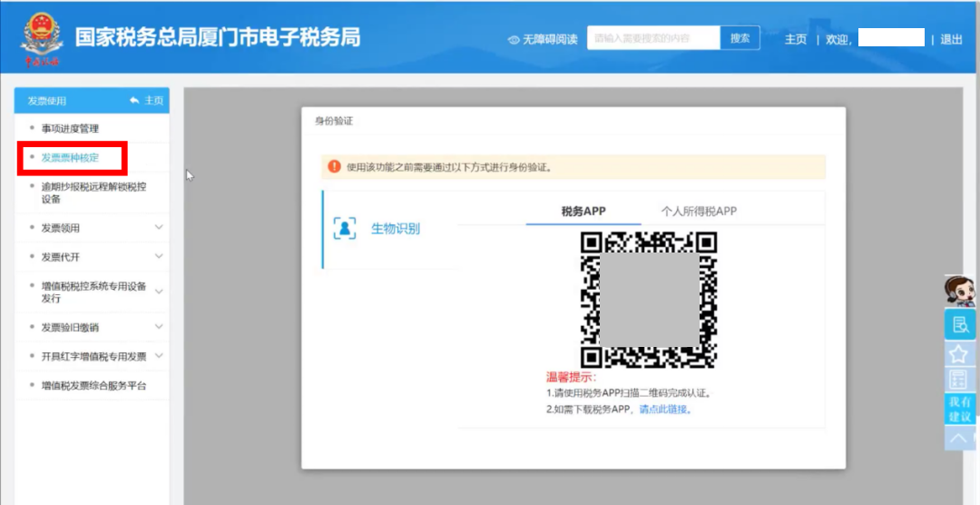980x505 pixels.
Task: Focus the search content input field
Action: tap(653, 37)
